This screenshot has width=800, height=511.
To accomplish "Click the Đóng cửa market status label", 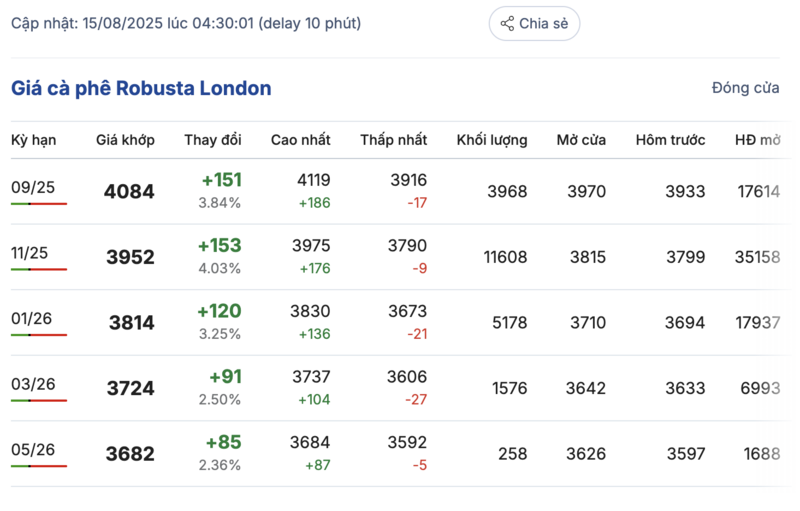I will 745,88.
